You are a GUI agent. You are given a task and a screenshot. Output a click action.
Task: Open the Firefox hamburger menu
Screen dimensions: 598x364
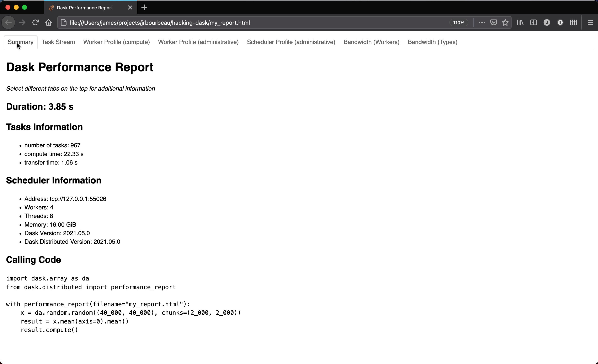[591, 23]
